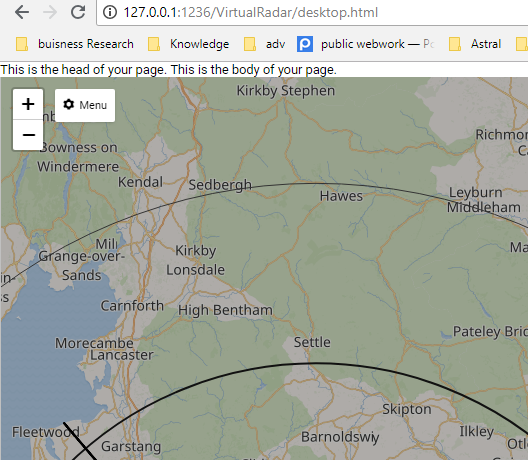
Task: Zoom in the map with plus button
Action: 28,104
